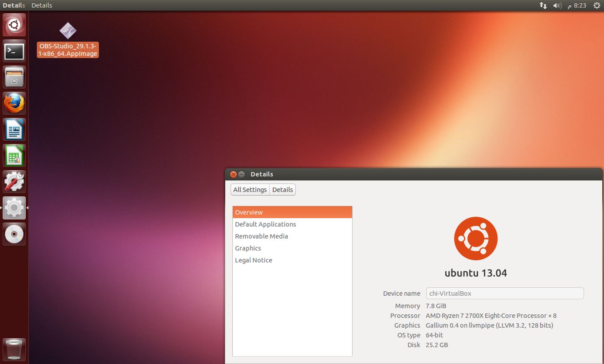The height and width of the screenshot is (364, 604).
Task: Click the "Processor" label
Action: [405, 316]
